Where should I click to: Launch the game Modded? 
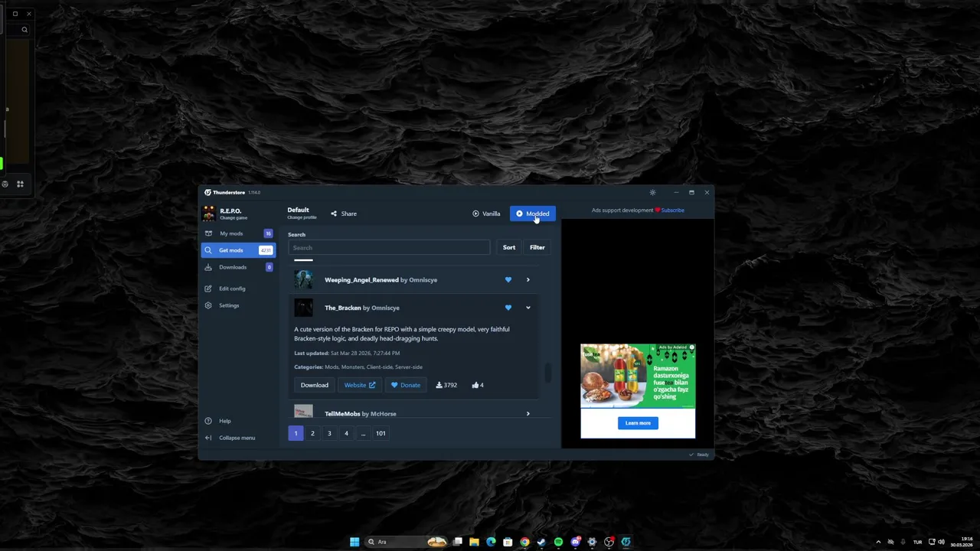click(533, 214)
